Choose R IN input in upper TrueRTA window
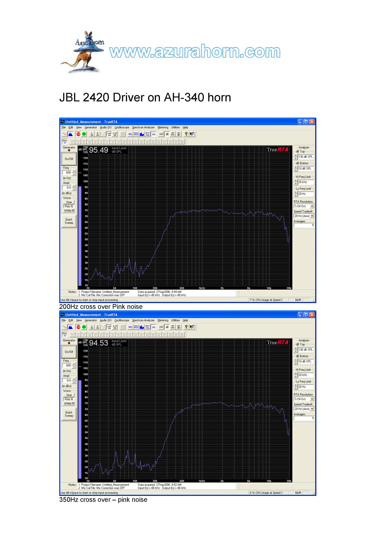Image resolution: width=392 pixels, height=555 pixels. [98, 134]
